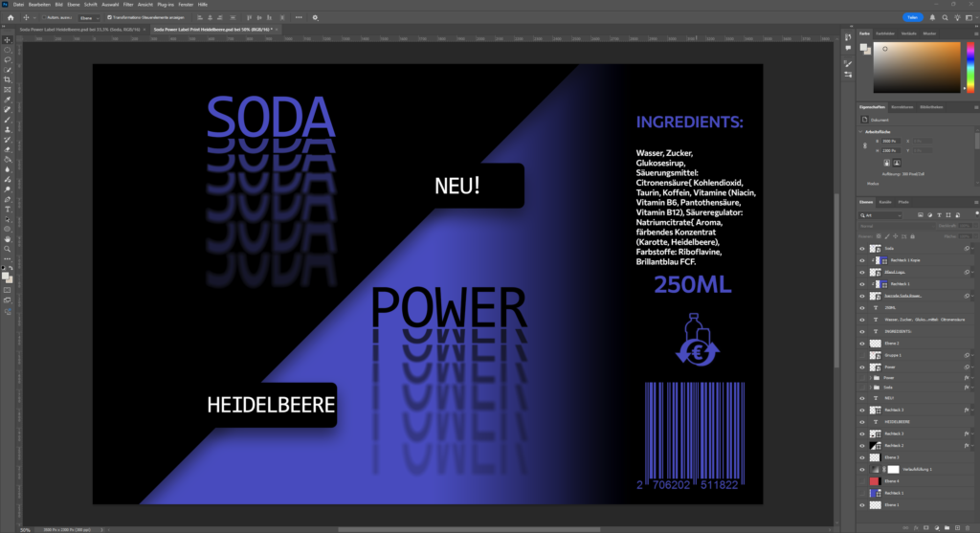The height and width of the screenshot is (533, 980).
Task: Toggle visibility of the 250ML layer
Action: coord(863,308)
